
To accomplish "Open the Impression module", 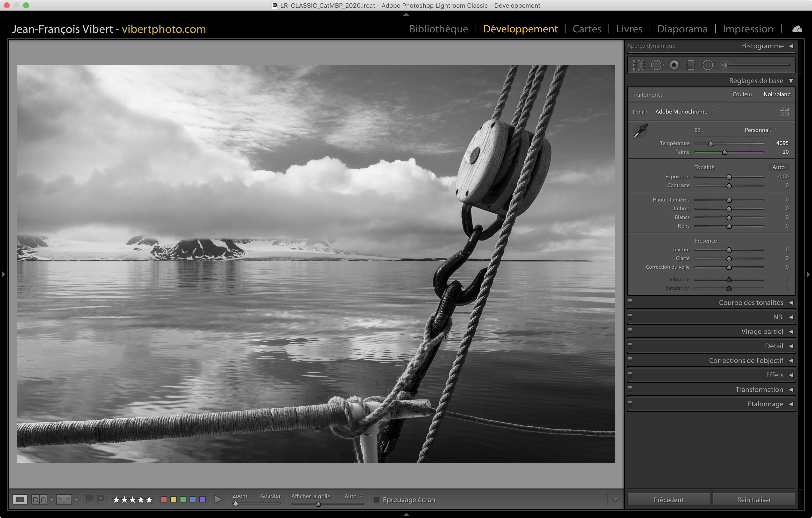I will tap(747, 29).
